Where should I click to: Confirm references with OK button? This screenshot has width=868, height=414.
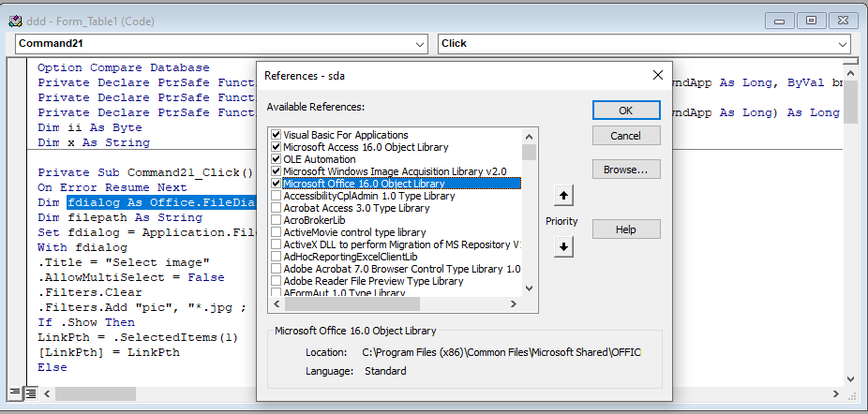(625, 111)
